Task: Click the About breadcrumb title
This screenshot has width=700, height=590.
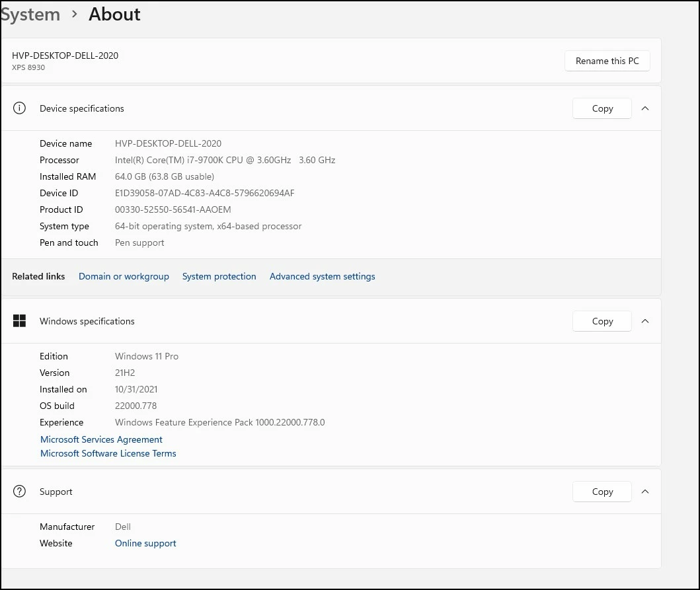Action: (x=114, y=15)
